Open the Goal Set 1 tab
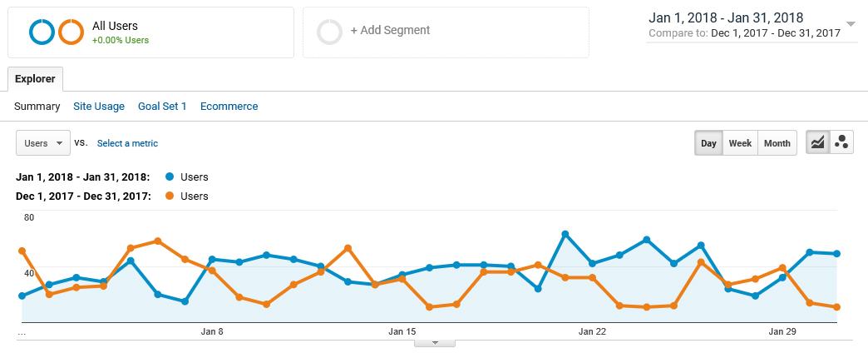 tap(162, 107)
